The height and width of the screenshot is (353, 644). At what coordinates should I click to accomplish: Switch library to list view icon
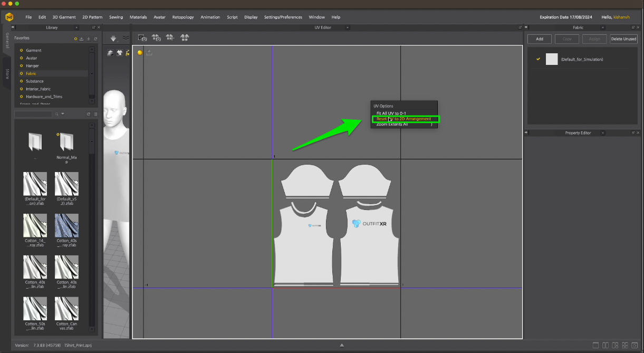95,114
